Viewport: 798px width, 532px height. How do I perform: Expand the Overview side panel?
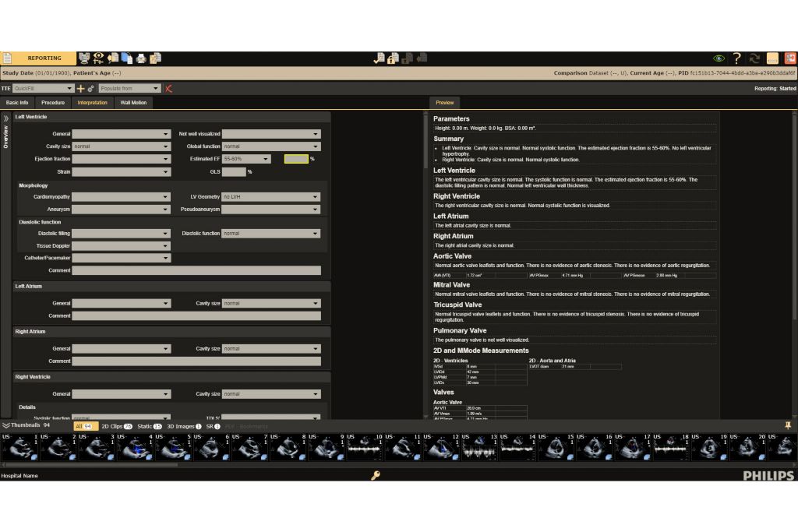coord(6,118)
